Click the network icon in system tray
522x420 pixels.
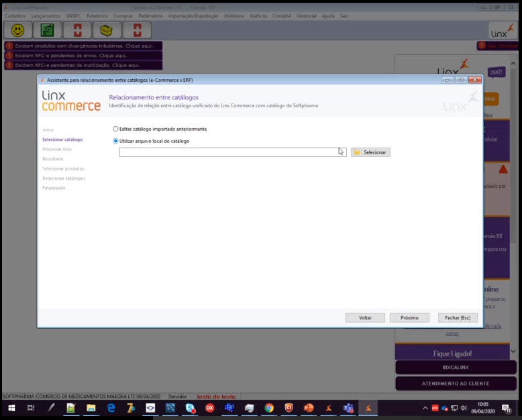click(454, 408)
